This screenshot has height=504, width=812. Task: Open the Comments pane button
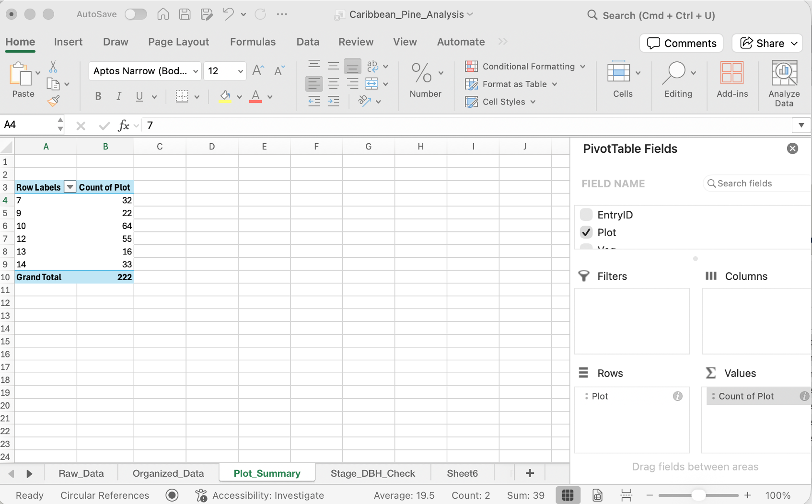[681, 43]
